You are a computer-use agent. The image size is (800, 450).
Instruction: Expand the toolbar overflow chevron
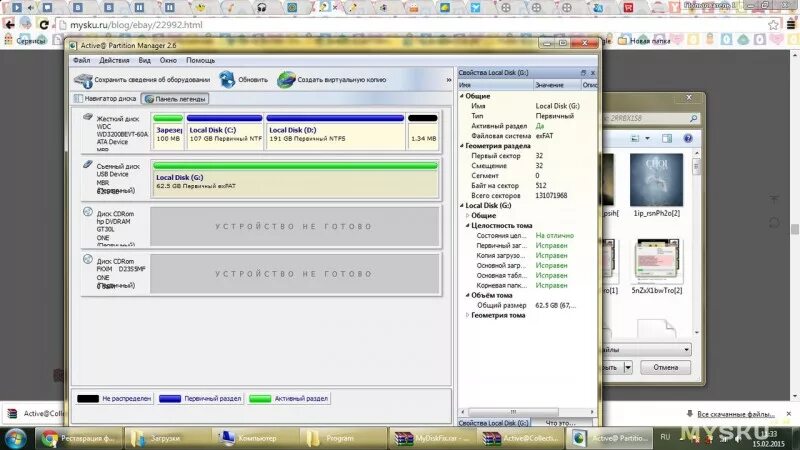coord(448,80)
